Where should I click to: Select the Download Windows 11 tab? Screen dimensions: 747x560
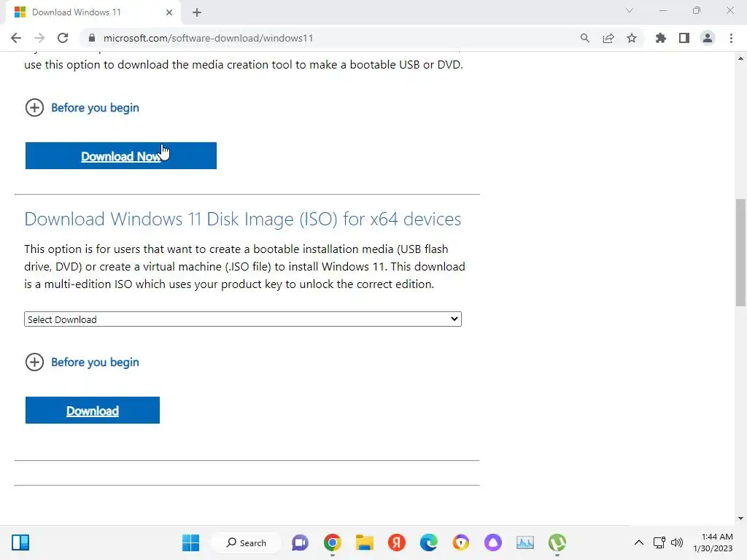coord(93,12)
